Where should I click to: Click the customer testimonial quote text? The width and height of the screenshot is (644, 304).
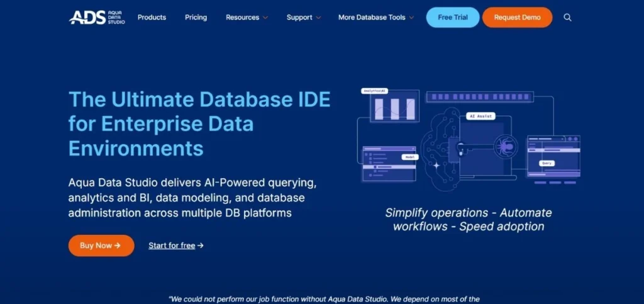(324, 299)
